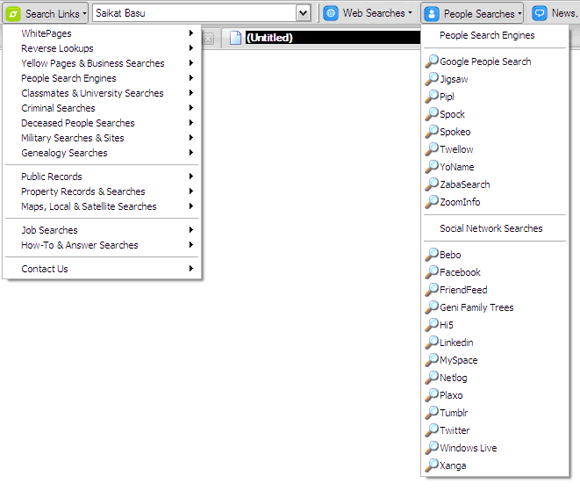
Task: Click the magnifier icon beside MySpace
Action: (x=431, y=360)
